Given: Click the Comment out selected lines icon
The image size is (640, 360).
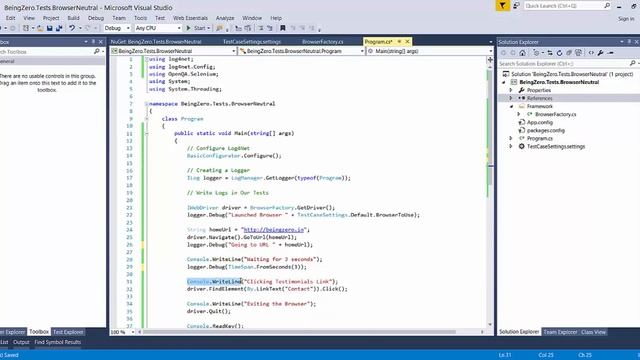Looking at the screenshot, I should click(261, 28).
